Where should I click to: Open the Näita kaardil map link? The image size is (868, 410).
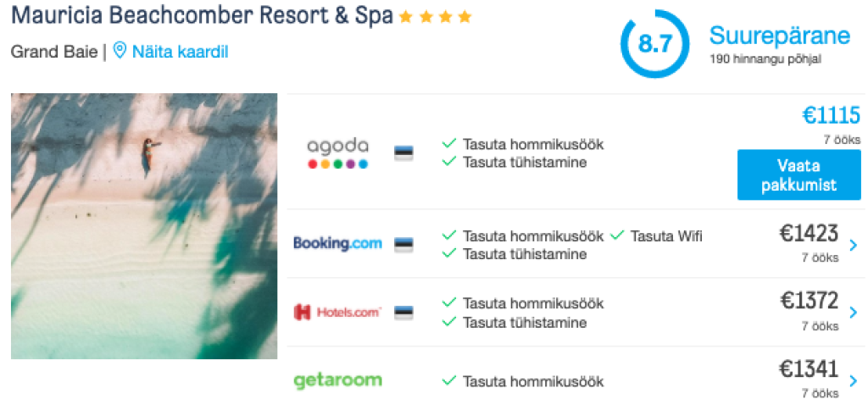[180, 52]
